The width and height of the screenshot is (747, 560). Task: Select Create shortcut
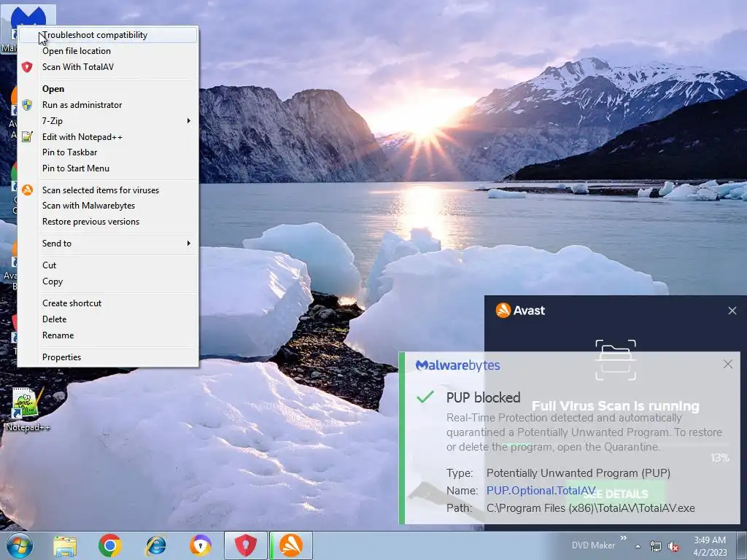(108, 303)
